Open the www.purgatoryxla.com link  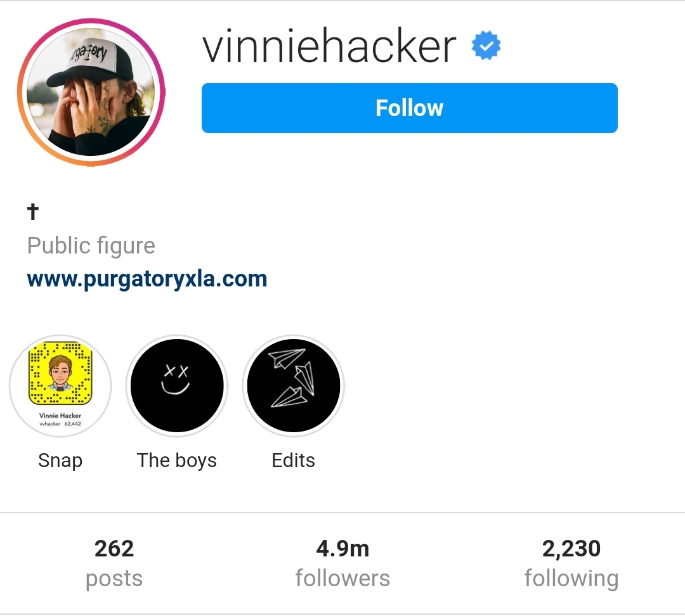pyautogui.click(x=147, y=279)
